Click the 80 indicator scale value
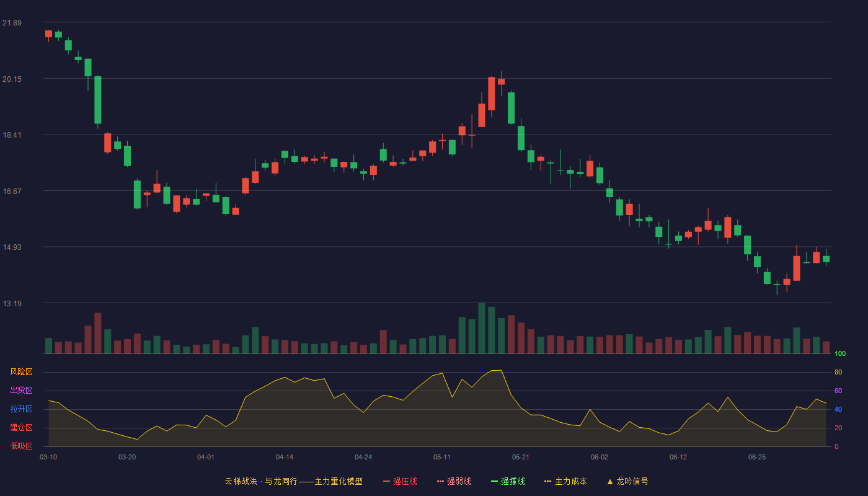The height and width of the screenshot is (496, 868). click(838, 373)
